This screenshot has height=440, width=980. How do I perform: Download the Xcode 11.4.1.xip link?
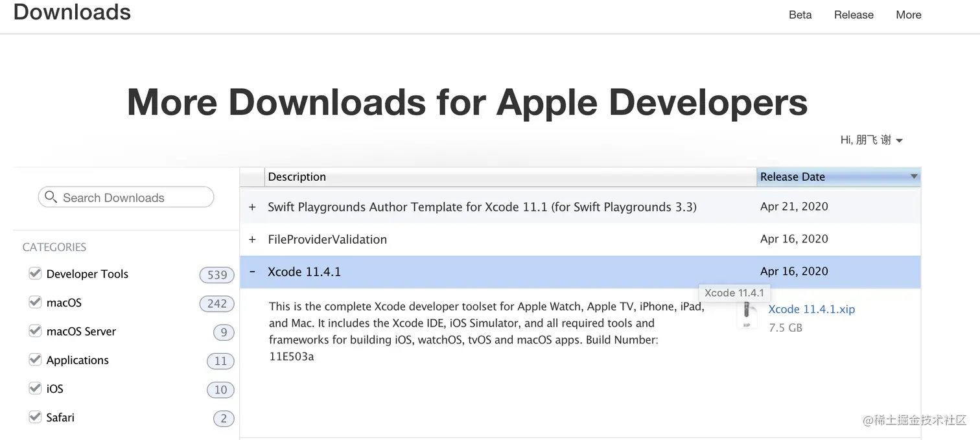click(811, 309)
